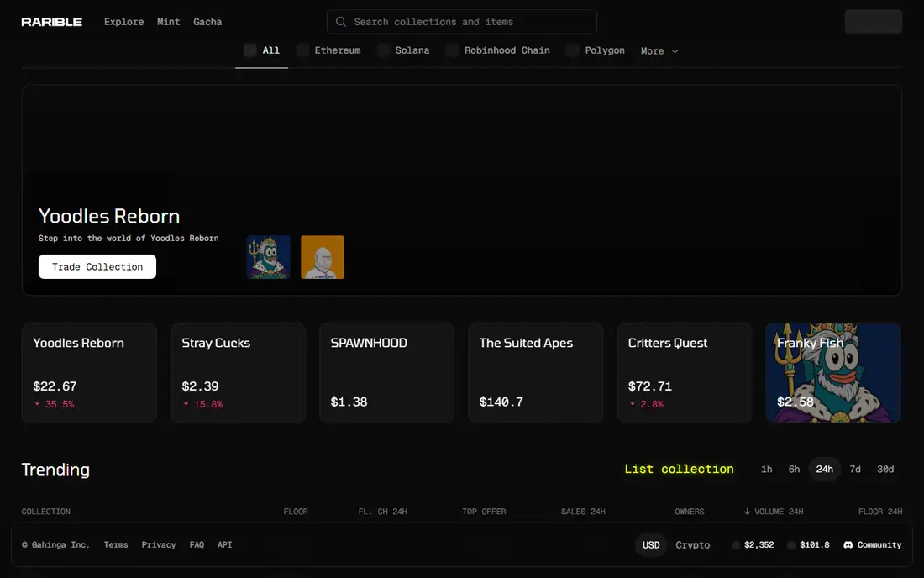Screen dimensions: 924x578
Task: Open The Suited Apes collection card
Action: point(536,372)
